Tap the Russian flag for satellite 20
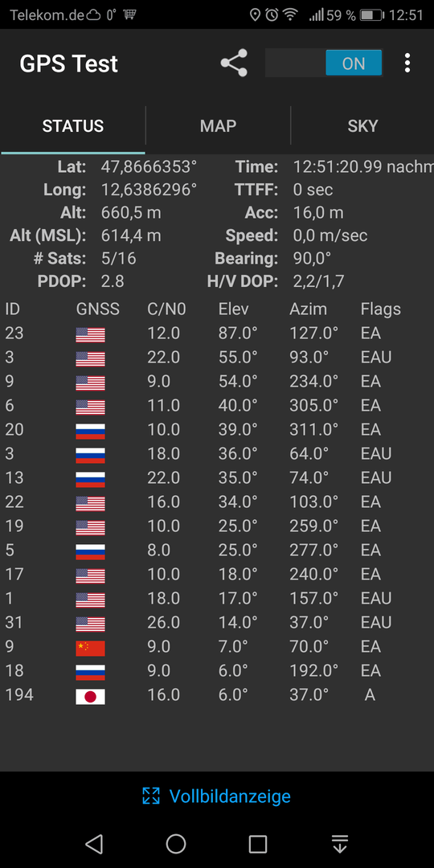This screenshot has width=434, height=868. tap(90, 431)
